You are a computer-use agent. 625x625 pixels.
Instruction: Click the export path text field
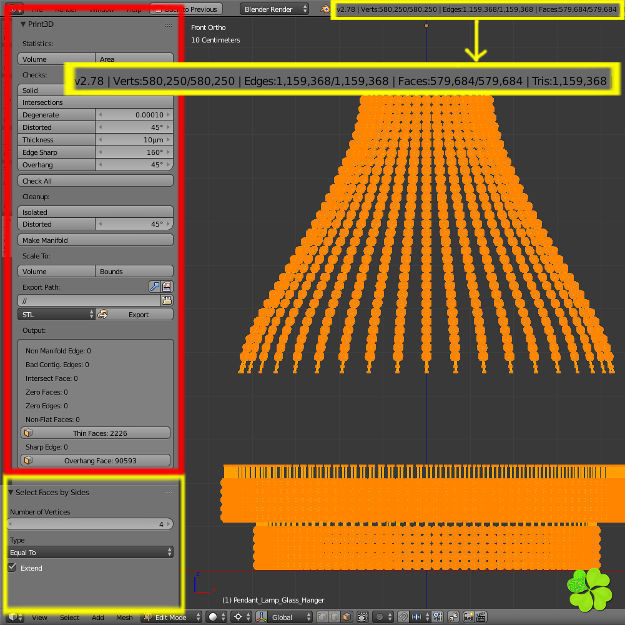point(89,301)
